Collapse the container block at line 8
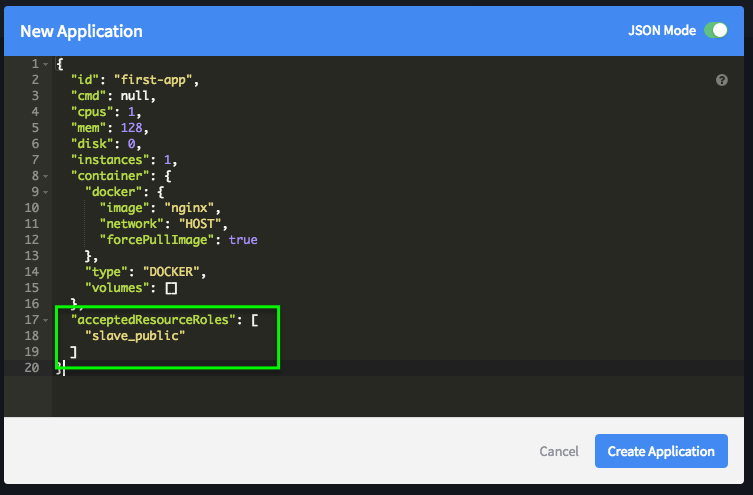Screen dimensions: 753x495 [x=46, y=176]
